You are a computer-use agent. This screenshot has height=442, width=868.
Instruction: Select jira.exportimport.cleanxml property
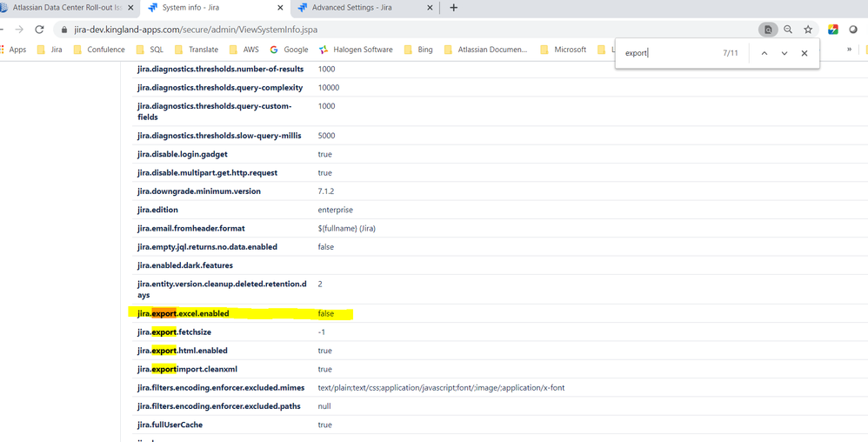point(188,369)
